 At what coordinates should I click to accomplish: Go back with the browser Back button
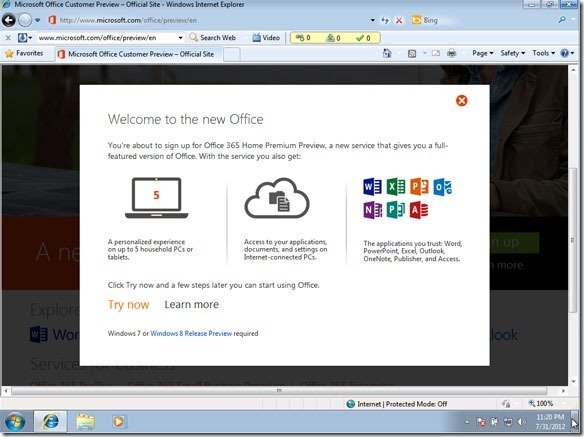[9, 20]
